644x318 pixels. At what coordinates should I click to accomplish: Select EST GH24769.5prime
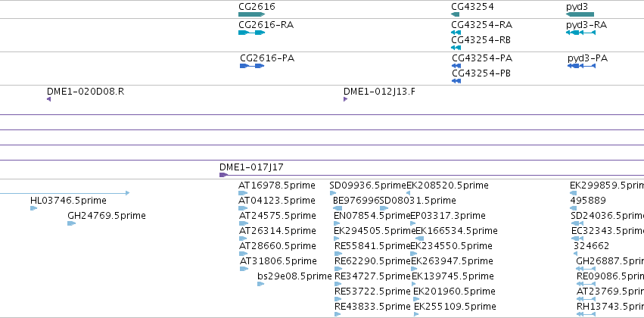coord(107,216)
